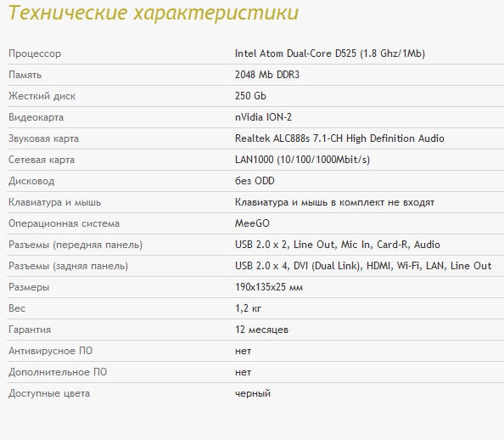Select the label 'Разъемы (передняя панель)'
Viewport: 504px width, 440px height.
click(x=76, y=245)
